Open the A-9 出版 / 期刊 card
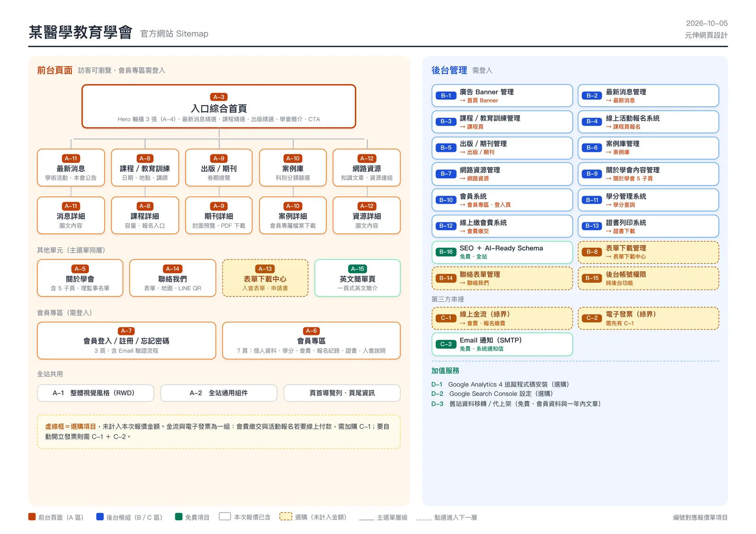The image size is (756, 534). (219, 168)
